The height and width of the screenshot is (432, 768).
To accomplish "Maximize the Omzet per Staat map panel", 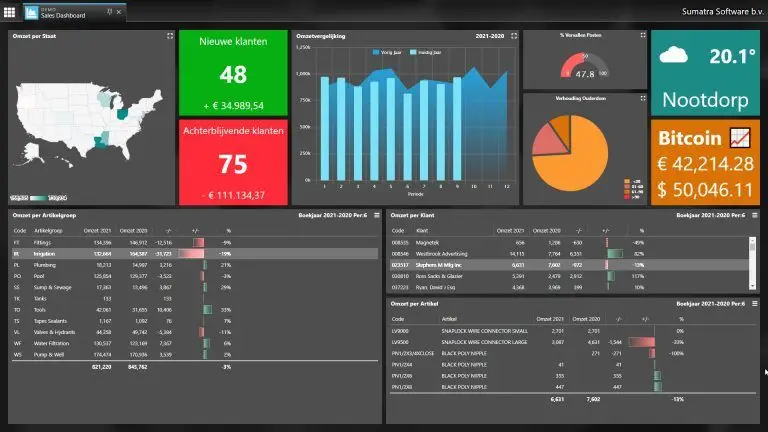I will [170, 36].
